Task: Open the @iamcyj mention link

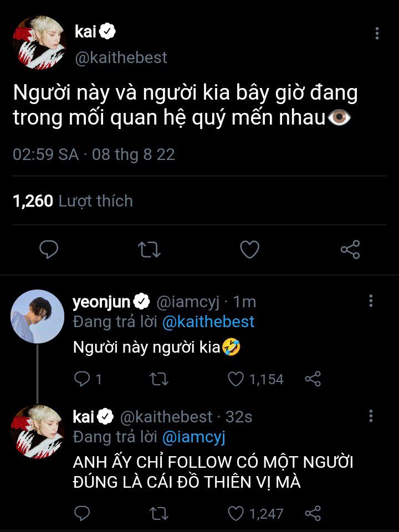Action: [x=193, y=437]
